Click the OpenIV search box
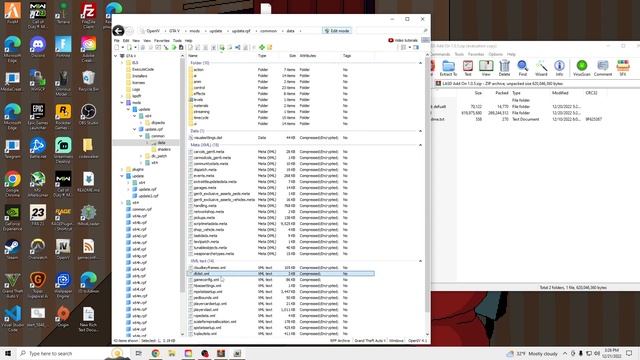 [392, 31]
